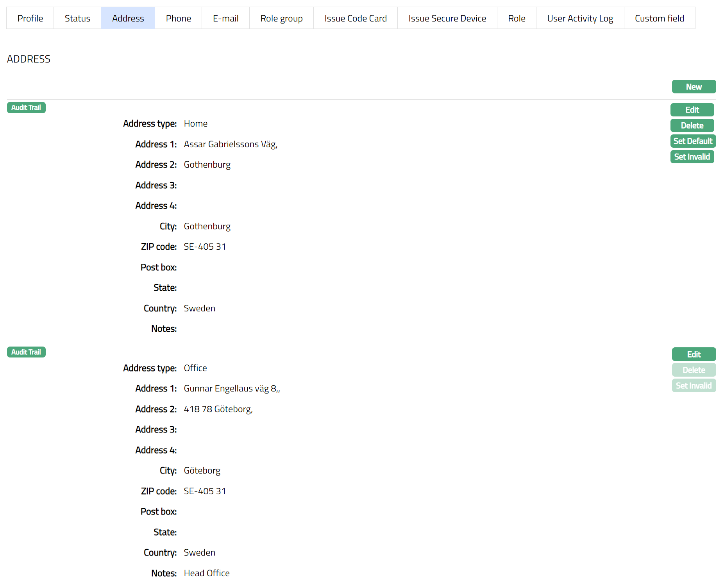The image size is (724, 588).
Task: Mark Home address as invalid
Action: [x=692, y=157]
